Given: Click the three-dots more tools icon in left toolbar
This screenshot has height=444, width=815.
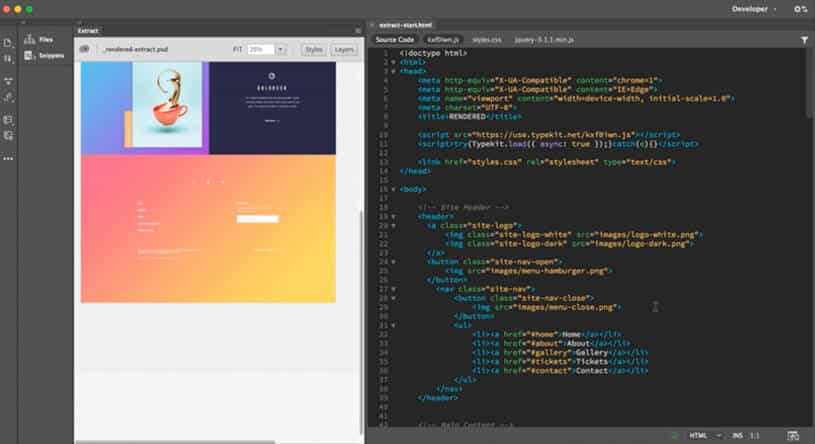Looking at the screenshot, I should pyautogui.click(x=8, y=158).
